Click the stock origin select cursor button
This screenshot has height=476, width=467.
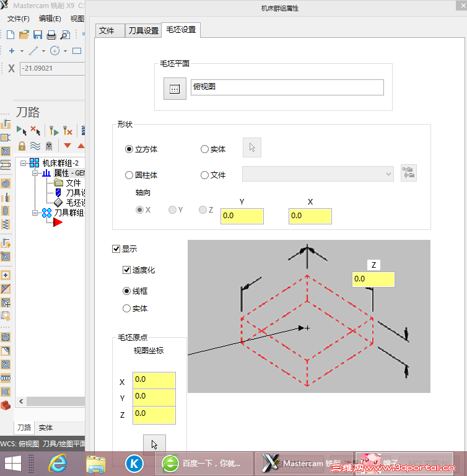[154, 445]
